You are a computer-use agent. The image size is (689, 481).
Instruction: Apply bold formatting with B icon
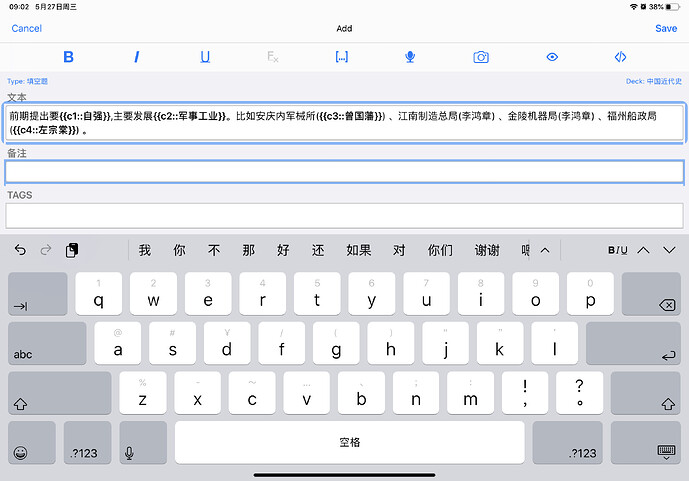pyautogui.click(x=68, y=57)
